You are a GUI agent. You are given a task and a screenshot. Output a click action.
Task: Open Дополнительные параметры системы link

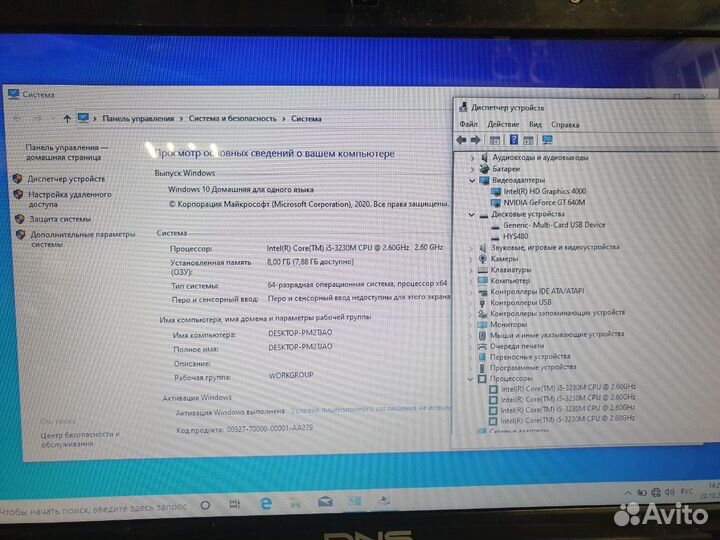tap(83, 239)
